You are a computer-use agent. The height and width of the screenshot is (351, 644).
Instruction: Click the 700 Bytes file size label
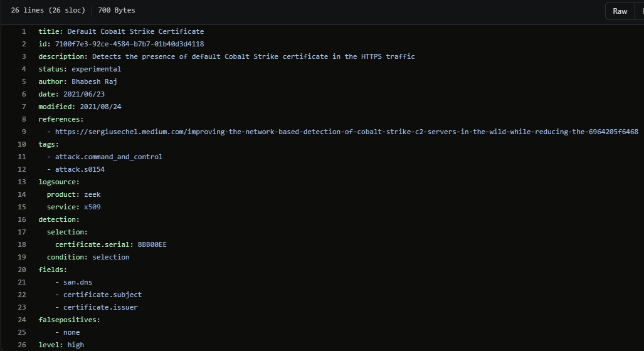tap(116, 10)
